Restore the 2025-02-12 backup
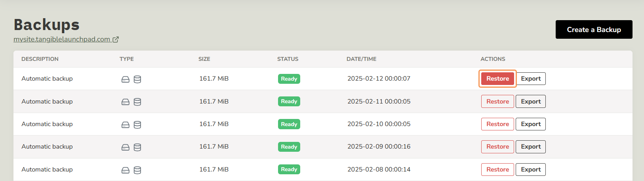Image resolution: width=644 pixels, height=181 pixels. 497,79
